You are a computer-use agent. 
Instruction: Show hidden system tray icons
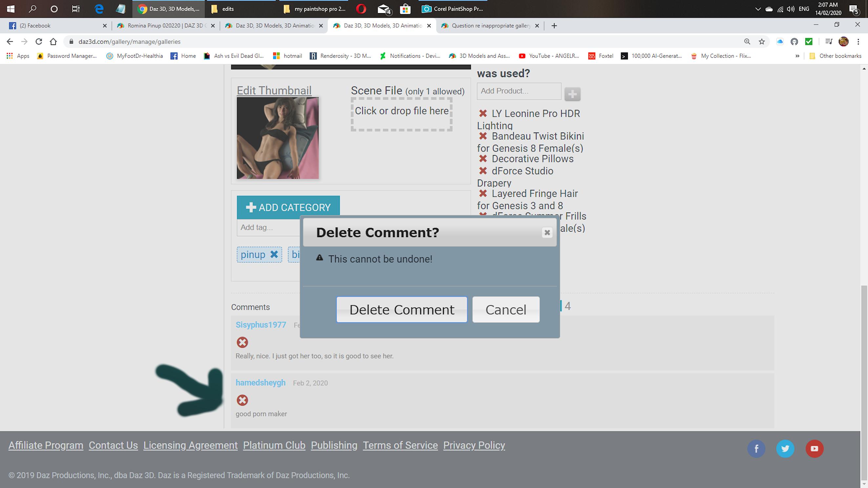click(758, 9)
